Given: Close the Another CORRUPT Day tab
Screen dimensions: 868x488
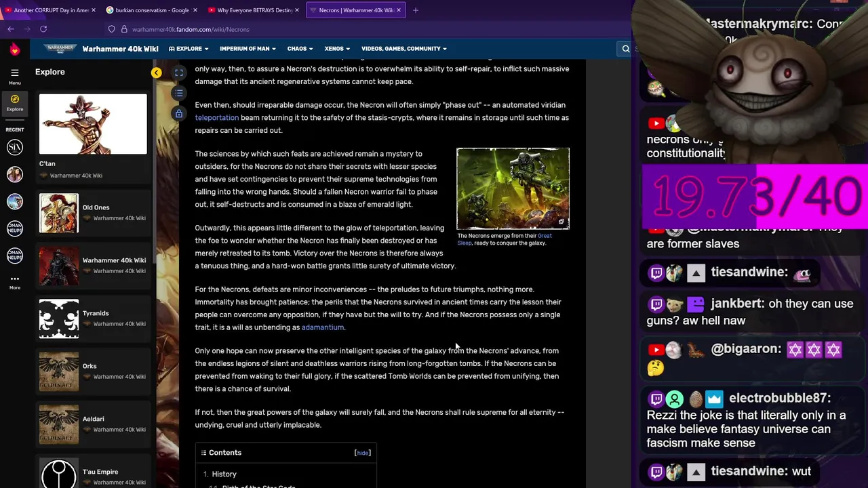Looking at the screenshot, I should pyautogui.click(x=94, y=10).
